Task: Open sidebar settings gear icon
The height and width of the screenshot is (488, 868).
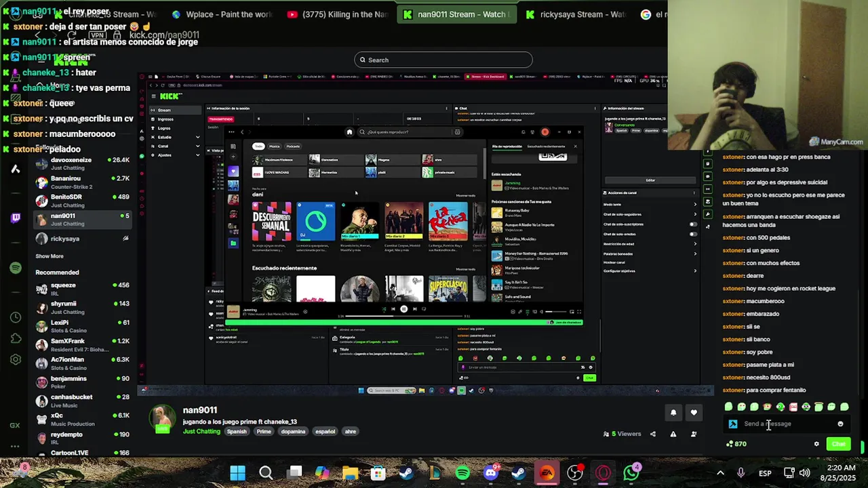Action: pyautogui.click(x=16, y=360)
